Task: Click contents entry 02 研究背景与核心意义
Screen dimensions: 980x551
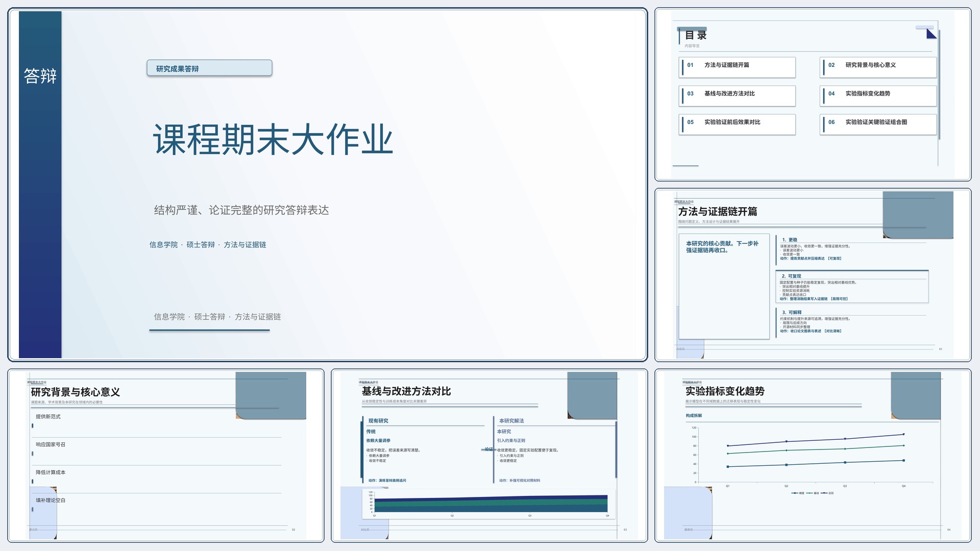Action: point(878,67)
